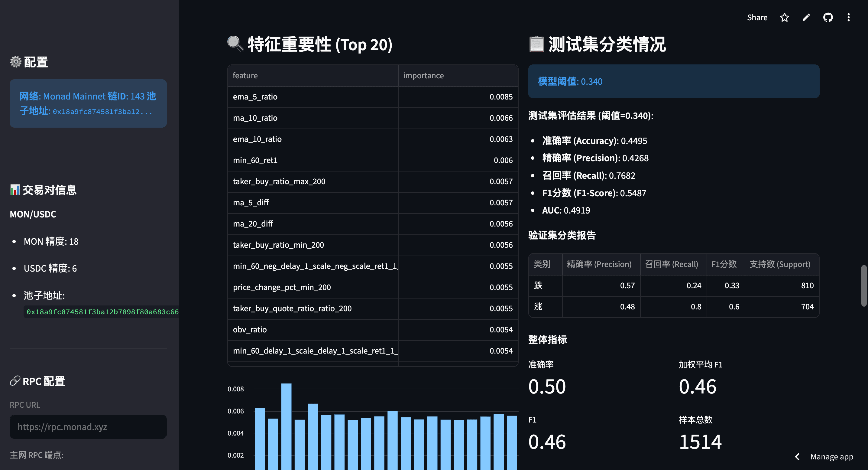Click the link icon beside RPC 配置
868x470 pixels.
tap(15, 381)
